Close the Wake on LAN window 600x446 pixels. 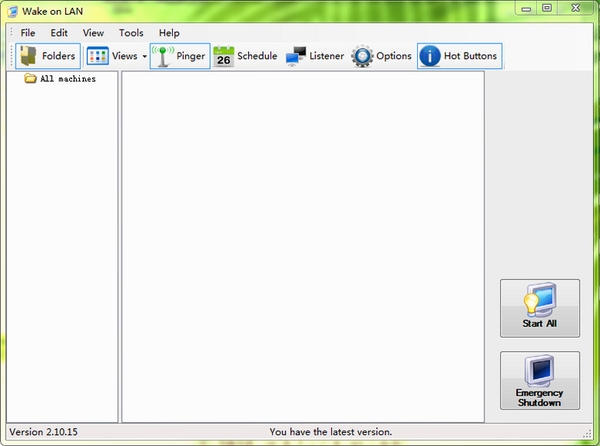[576, 8]
